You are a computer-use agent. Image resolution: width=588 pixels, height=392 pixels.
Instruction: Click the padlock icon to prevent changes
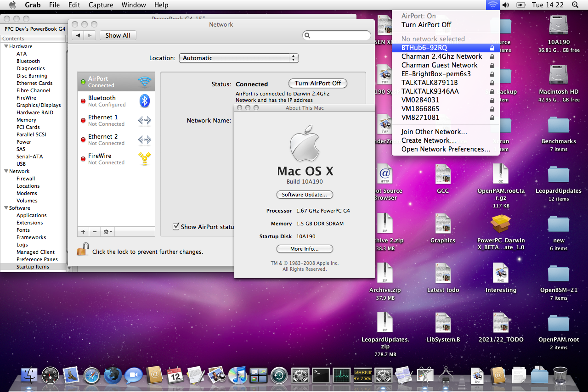(x=83, y=250)
